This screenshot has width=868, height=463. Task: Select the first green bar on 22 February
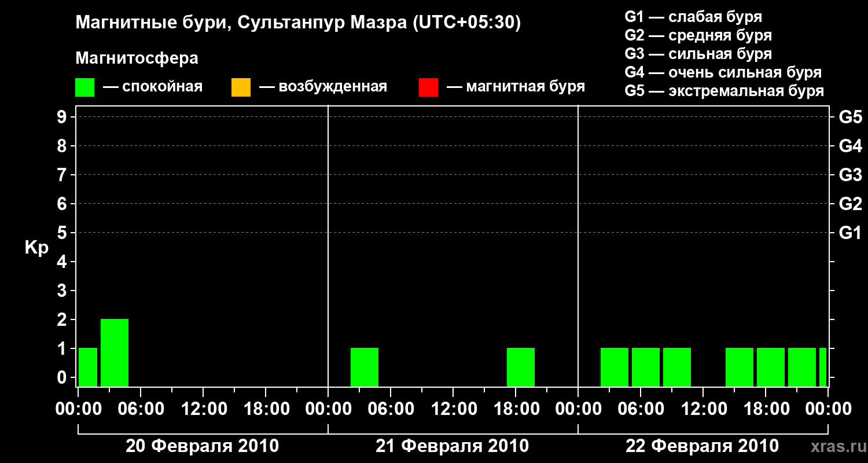615,367
